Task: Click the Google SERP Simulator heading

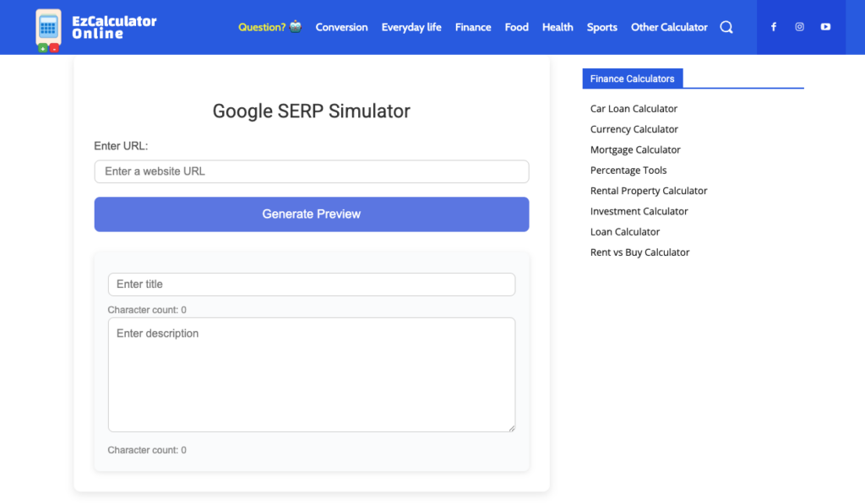Action: tap(312, 111)
